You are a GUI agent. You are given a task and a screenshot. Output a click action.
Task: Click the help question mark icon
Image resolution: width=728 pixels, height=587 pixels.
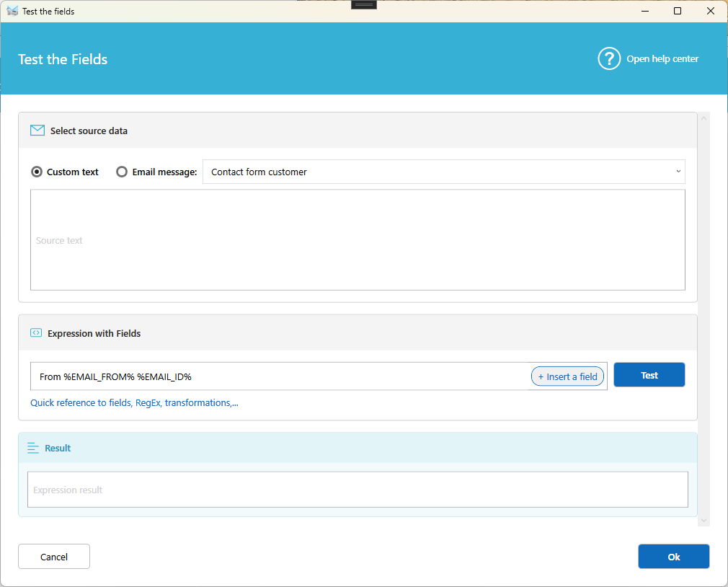tap(609, 58)
